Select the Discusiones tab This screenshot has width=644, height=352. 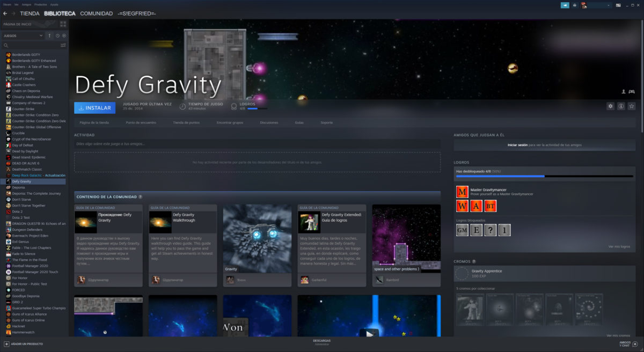(269, 123)
